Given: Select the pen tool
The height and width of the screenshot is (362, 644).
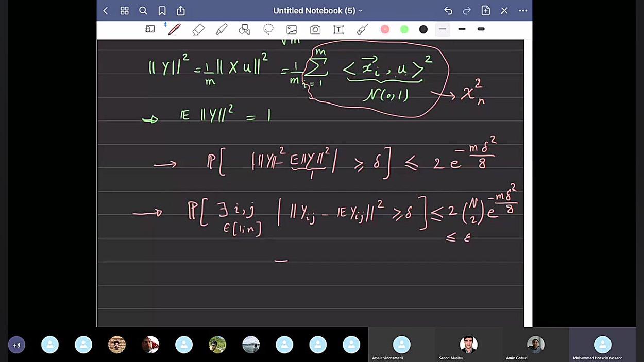Looking at the screenshot, I should 174,29.
